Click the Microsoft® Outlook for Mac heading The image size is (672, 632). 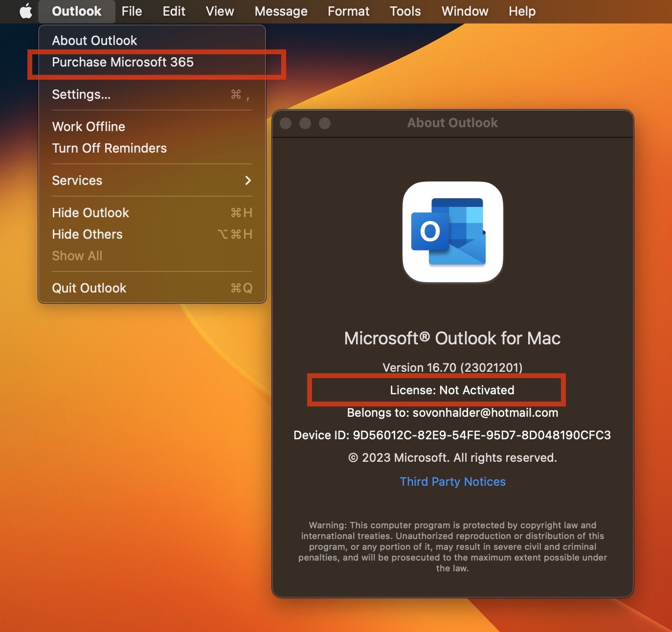click(452, 339)
